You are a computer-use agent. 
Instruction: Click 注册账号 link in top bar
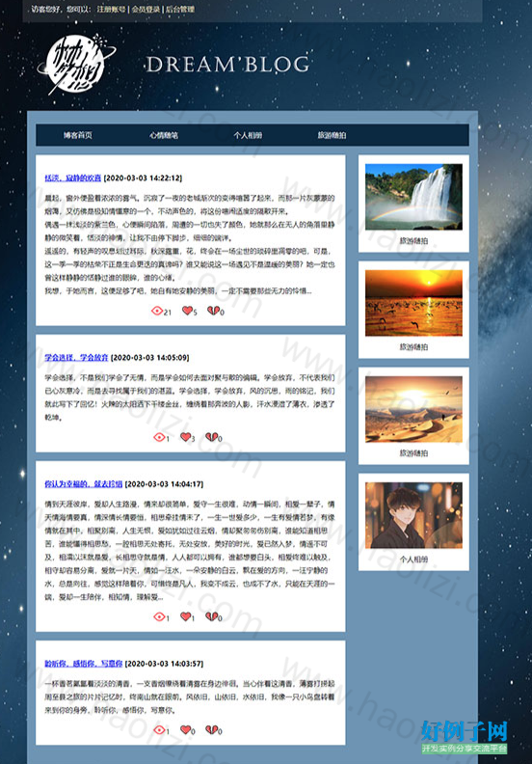(x=111, y=10)
